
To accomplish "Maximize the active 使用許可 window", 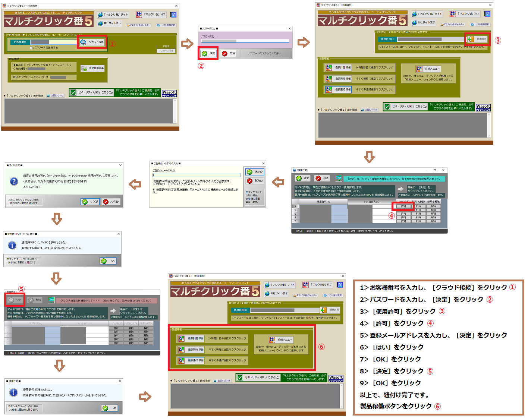I will tap(435, 170).
